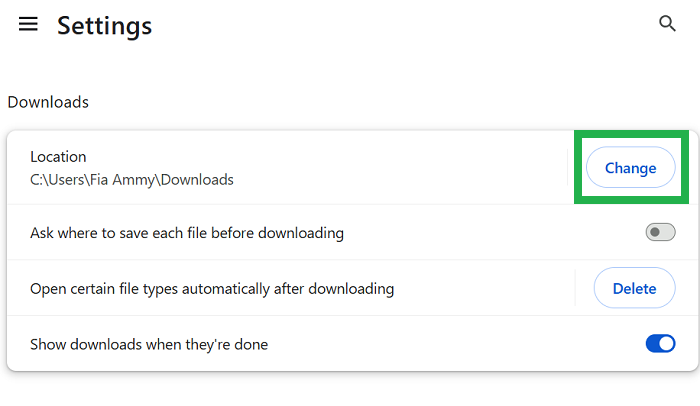Disable Show downloads when they're done toggle
Viewport: 700px width, 406px height.
[660, 344]
